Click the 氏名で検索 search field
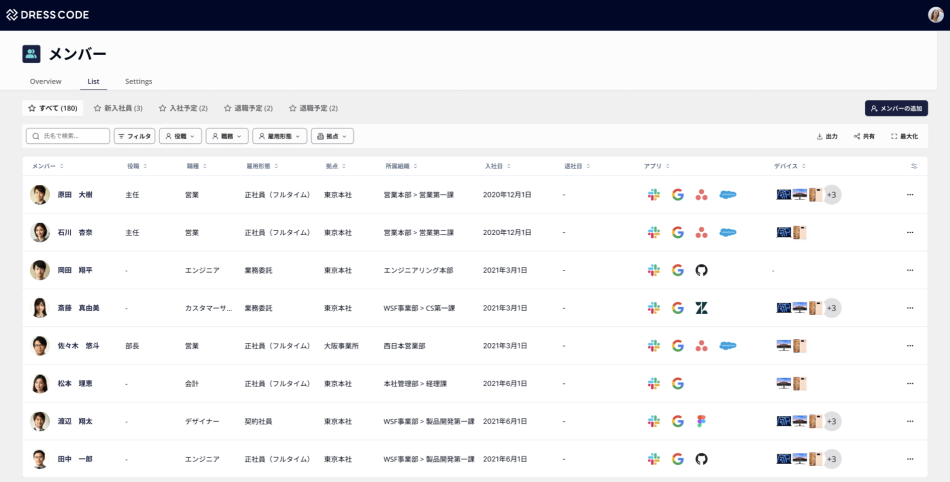The image size is (950, 482). 68,136
